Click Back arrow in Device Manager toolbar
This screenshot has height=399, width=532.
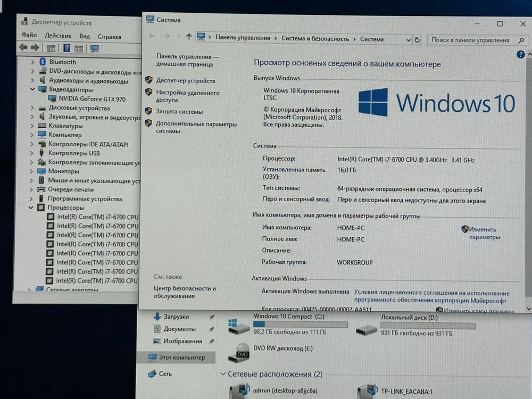coord(23,47)
